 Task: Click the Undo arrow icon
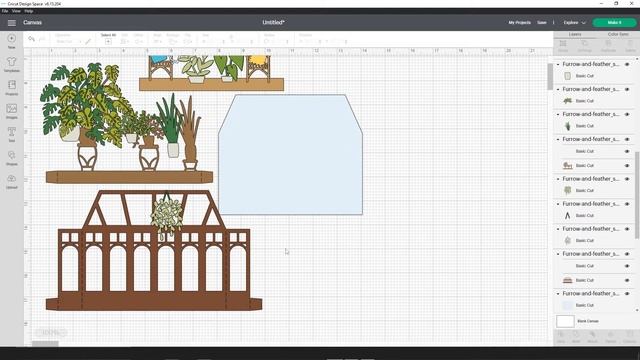coord(31,39)
